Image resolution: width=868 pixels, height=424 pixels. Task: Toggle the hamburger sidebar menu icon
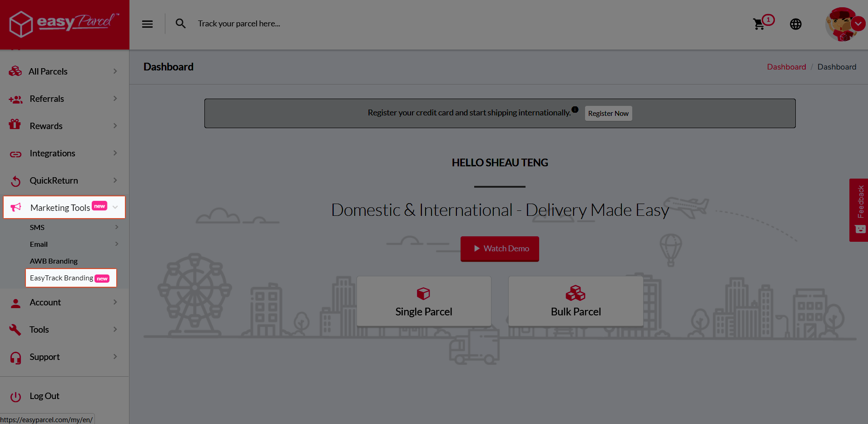(x=147, y=24)
